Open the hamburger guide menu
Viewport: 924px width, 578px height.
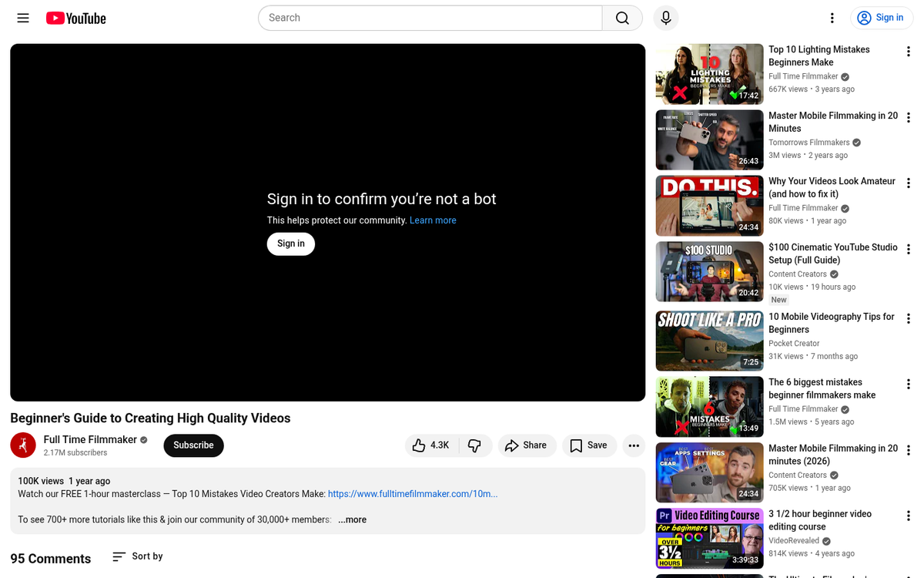point(23,18)
